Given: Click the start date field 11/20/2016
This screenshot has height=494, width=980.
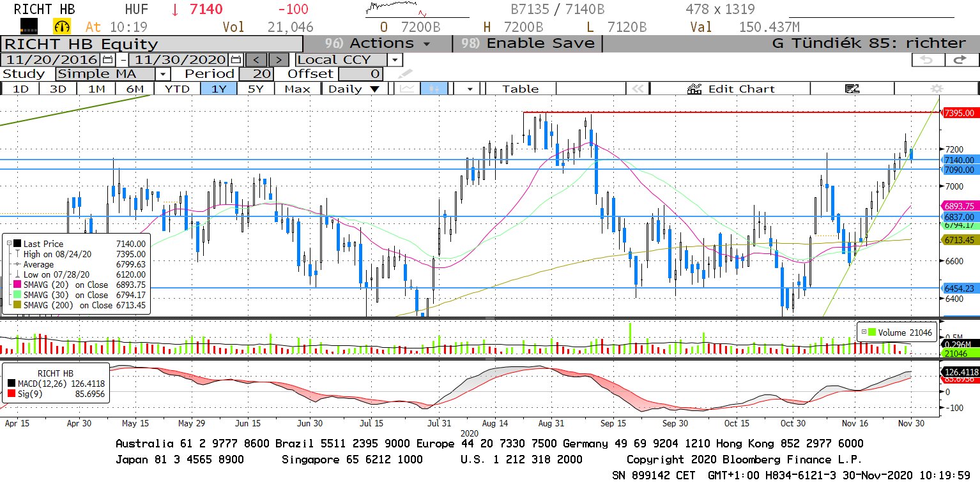Looking at the screenshot, I should tap(52, 59).
